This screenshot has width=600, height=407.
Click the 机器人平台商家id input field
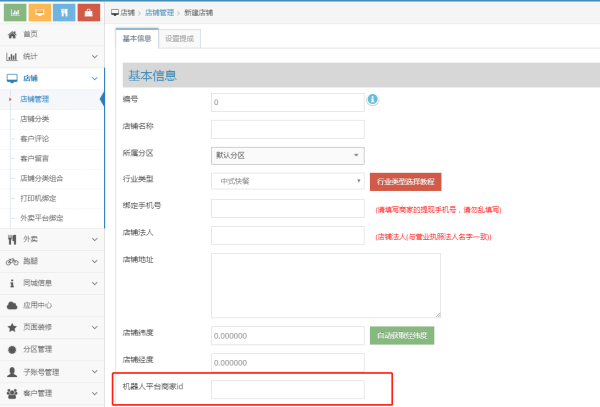coord(287,388)
